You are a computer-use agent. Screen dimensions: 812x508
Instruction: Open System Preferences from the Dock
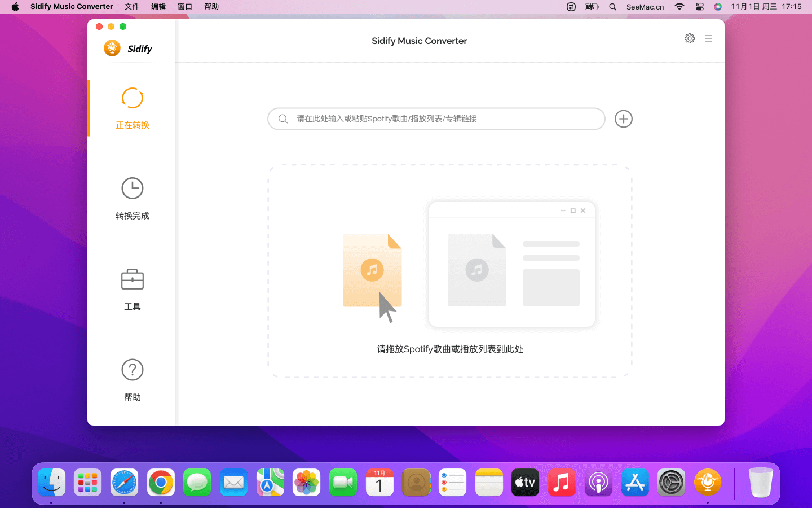click(671, 483)
